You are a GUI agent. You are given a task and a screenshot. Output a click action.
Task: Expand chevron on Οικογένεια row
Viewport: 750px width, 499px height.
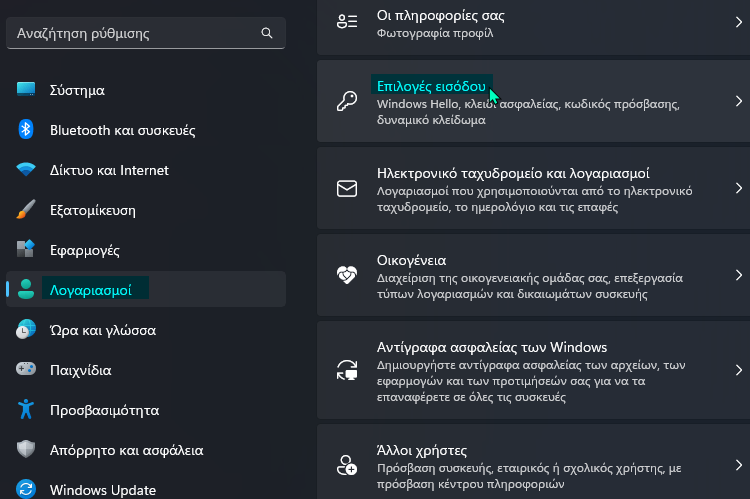click(x=739, y=275)
